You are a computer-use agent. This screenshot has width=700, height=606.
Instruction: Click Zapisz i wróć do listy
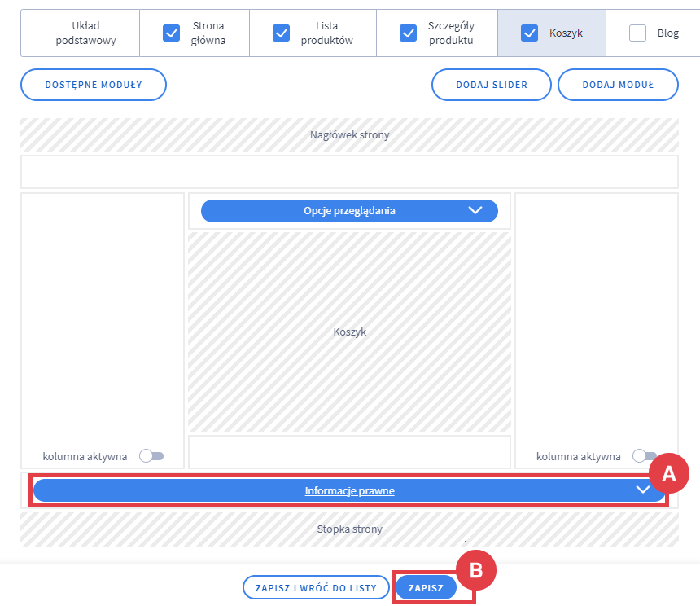tap(316, 587)
